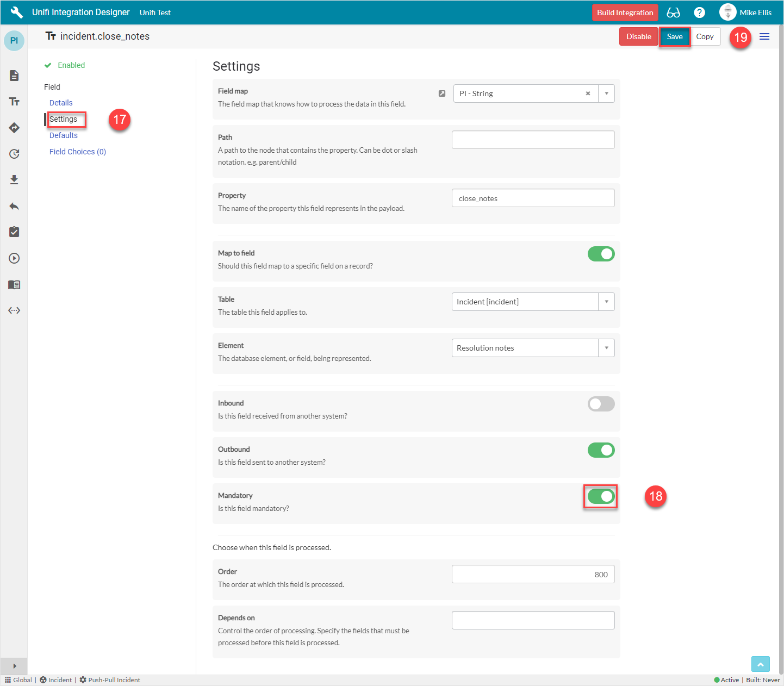Open help via question mark icon
The width and height of the screenshot is (784, 686).
pyautogui.click(x=700, y=13)
